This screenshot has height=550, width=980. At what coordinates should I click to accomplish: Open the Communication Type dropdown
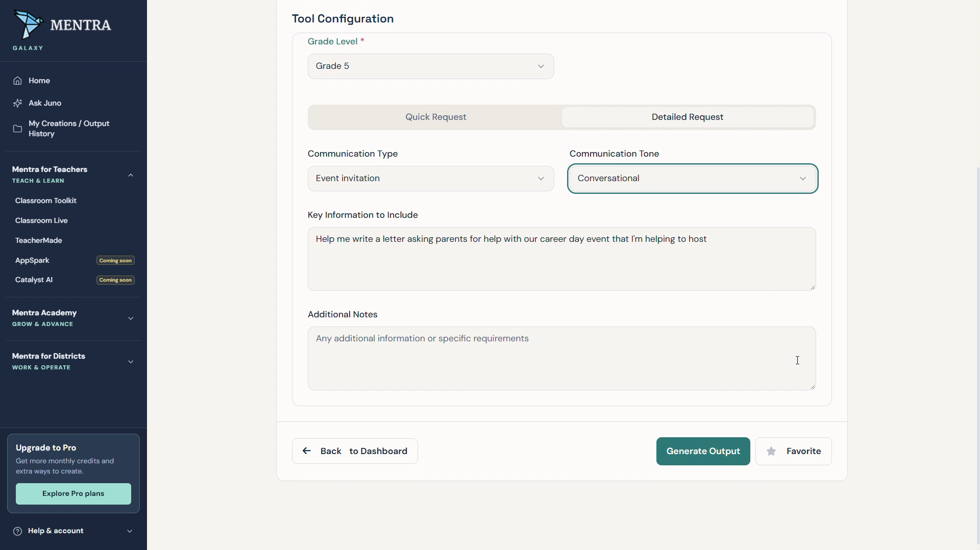(431, 179)
